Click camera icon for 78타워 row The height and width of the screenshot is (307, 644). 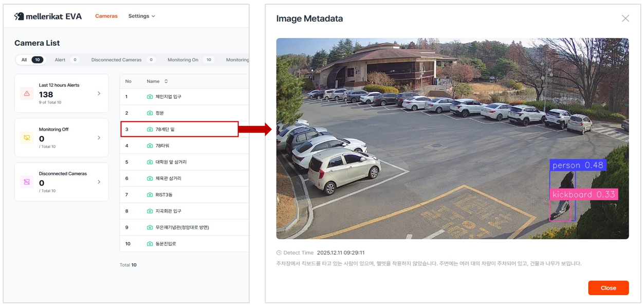click(x=150, y=146)
